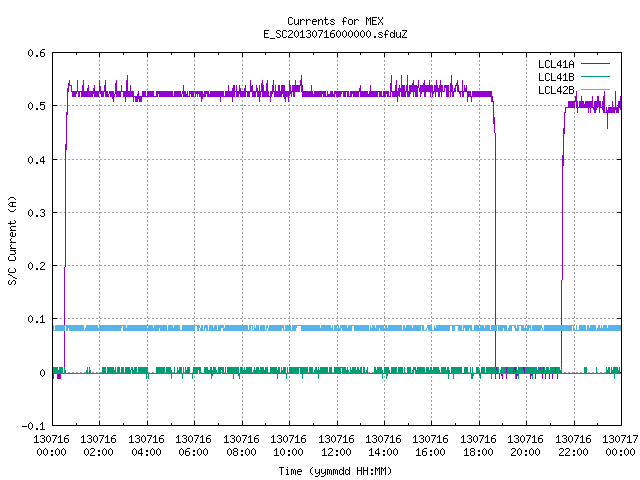Image resolution: width=640 pixels, height=480 pixels.
Task: Click the blue LCL42B legend line sample
Action: pyautogui.click(x=595, y=90)
